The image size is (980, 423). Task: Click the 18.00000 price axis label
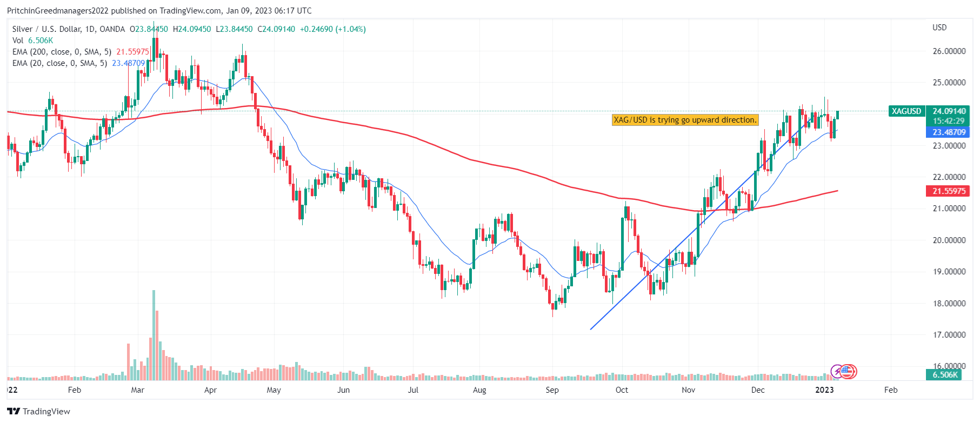click(949, 304)
